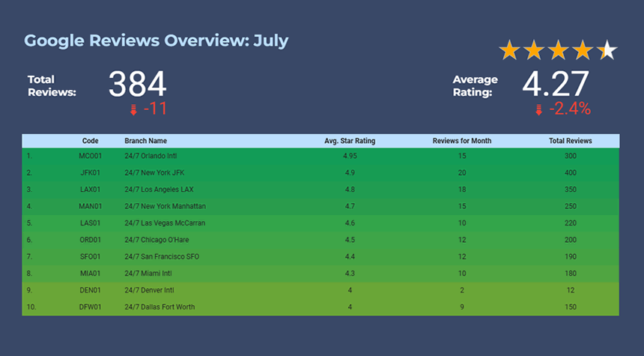Click 24/7 New York JFK branch name
This screenshot has height=356, width=644.
[x=154, y=172]
